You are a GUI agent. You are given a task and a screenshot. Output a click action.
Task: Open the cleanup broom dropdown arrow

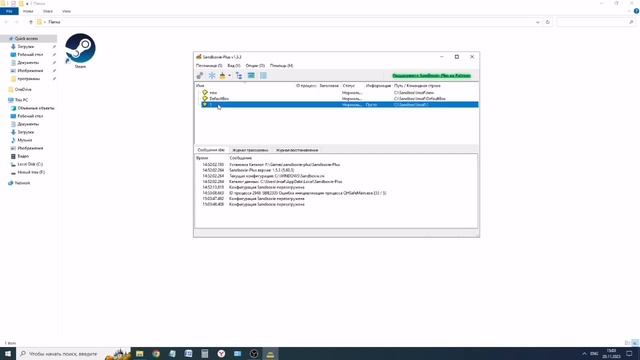tap(229, 76)
